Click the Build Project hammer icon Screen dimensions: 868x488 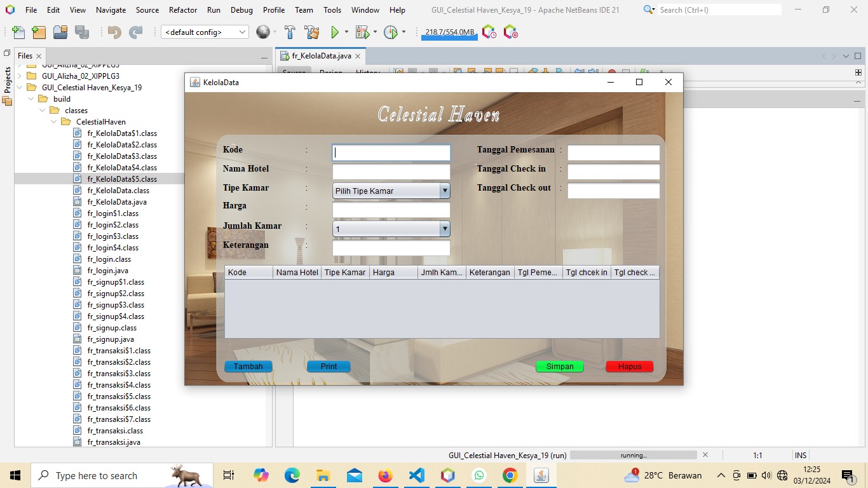290,32
